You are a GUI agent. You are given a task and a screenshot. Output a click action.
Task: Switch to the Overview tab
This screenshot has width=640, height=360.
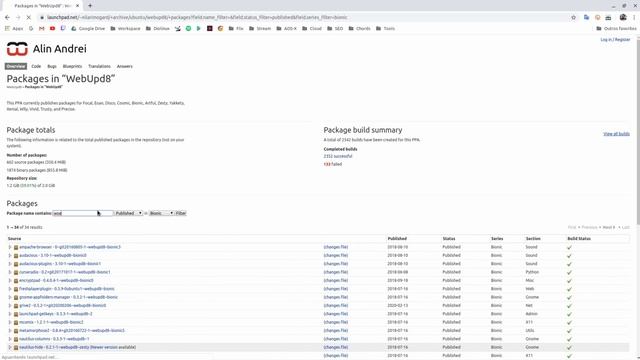click(16, 66)
